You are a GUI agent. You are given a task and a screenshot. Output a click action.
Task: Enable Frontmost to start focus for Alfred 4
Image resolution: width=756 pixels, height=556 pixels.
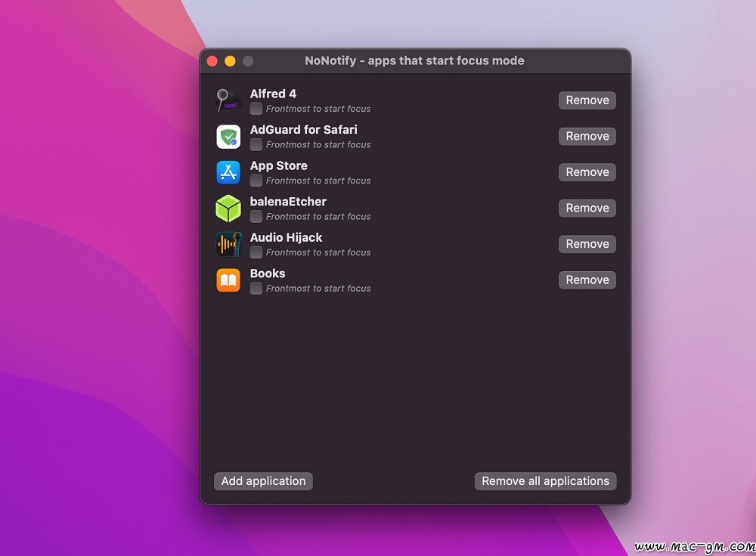pos(256,109)
